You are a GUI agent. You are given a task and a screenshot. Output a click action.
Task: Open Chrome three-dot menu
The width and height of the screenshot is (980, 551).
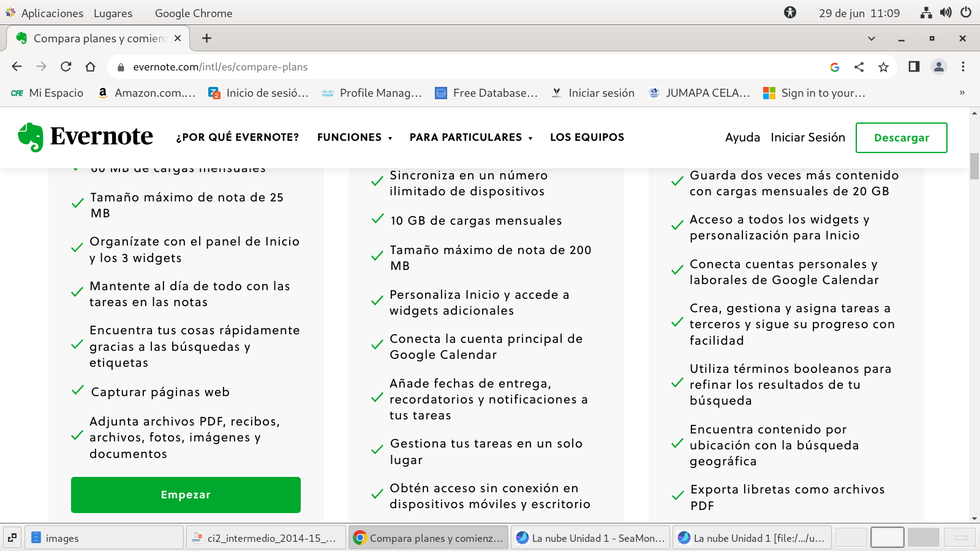coord(963,67)
